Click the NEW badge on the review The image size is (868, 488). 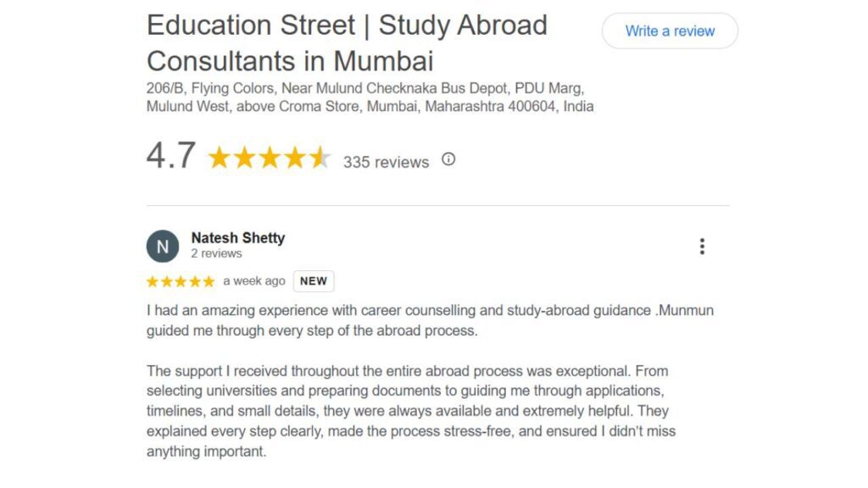pyautogui.click(x=312, y=280)
